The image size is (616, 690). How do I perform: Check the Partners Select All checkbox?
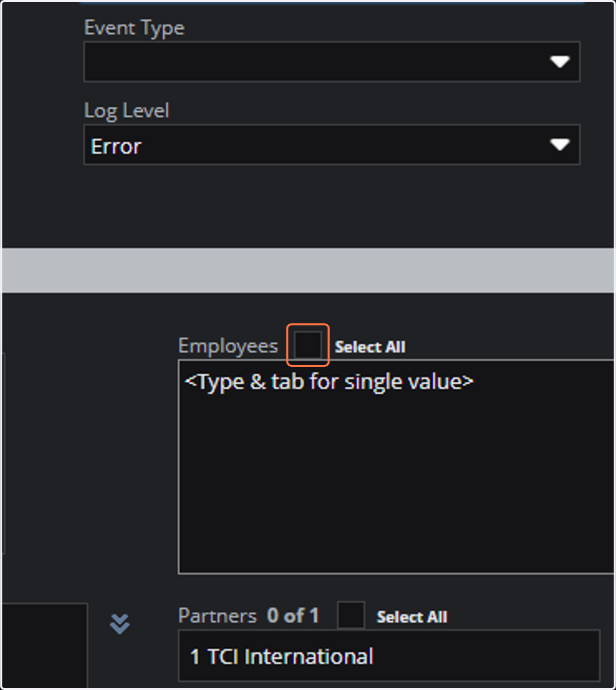coord(351,615)
